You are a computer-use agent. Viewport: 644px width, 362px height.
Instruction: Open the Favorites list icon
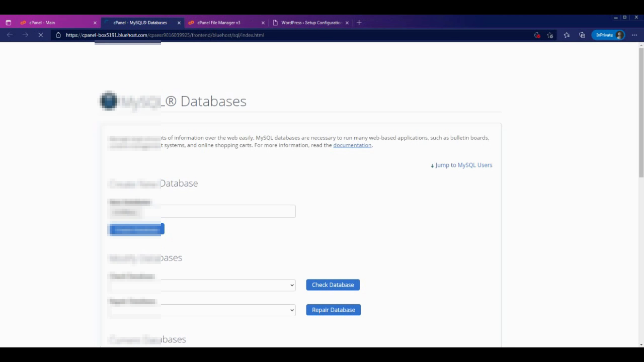click(567, 35)
